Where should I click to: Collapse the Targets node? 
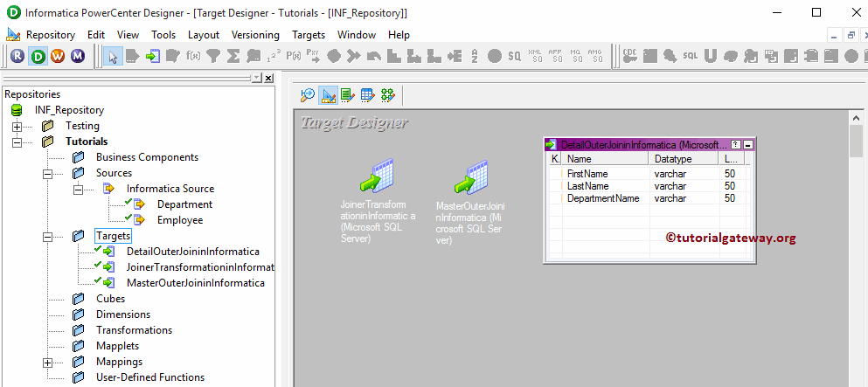pos(47,237)
